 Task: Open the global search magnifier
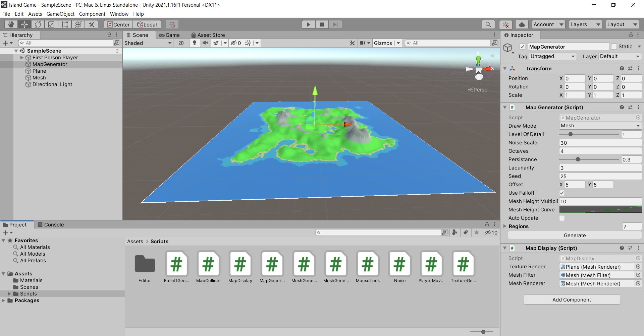pos(488,24)
